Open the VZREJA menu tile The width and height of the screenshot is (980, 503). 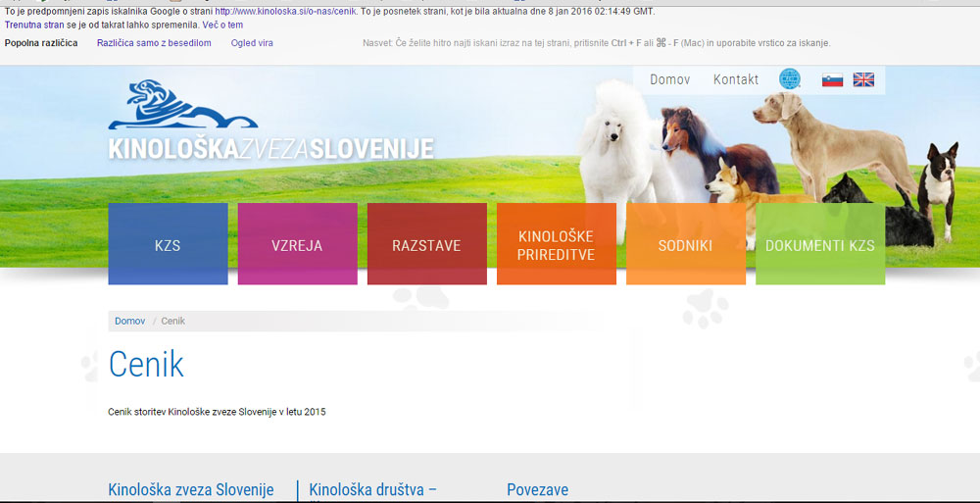coord(298,244)
